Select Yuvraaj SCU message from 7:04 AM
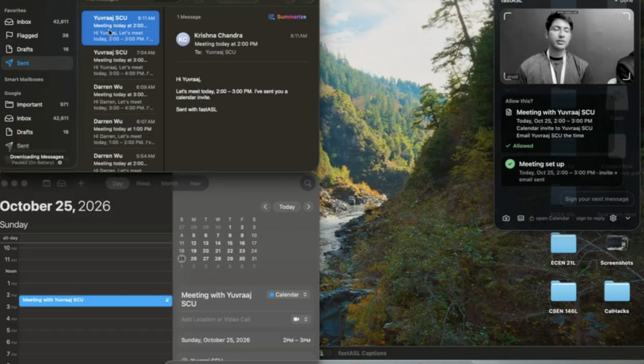 tap(121, 63)
